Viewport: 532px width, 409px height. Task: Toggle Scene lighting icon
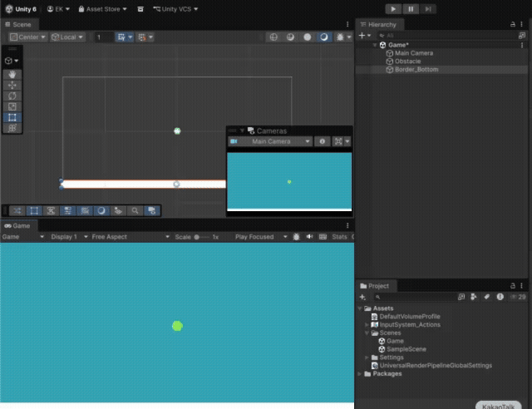308,37
